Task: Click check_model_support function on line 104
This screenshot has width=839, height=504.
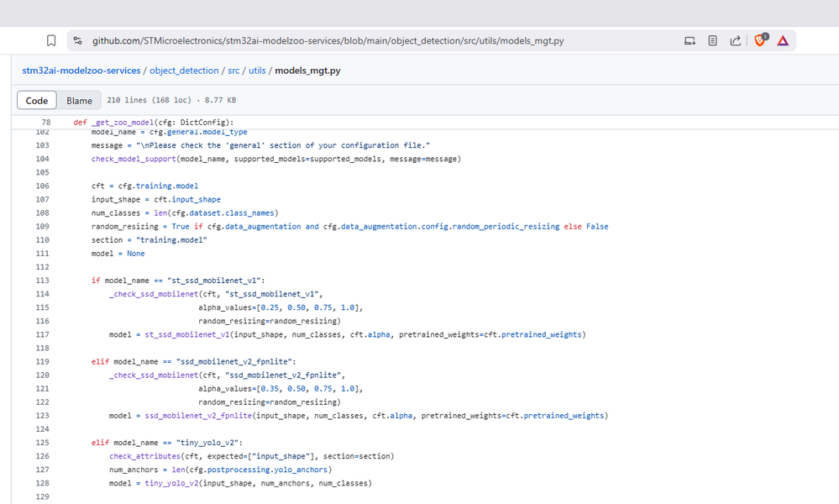Action: coord(134,159)
